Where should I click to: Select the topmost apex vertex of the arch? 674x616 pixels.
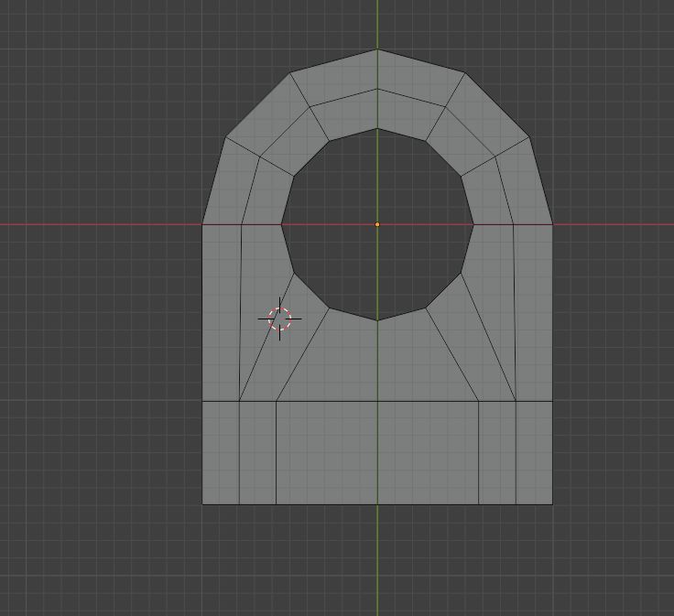pos(377,49)
